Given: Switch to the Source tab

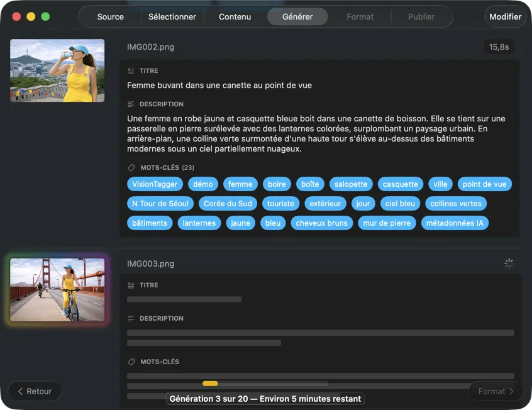Looking at the screenshot, I should click(x=110, y=17).
